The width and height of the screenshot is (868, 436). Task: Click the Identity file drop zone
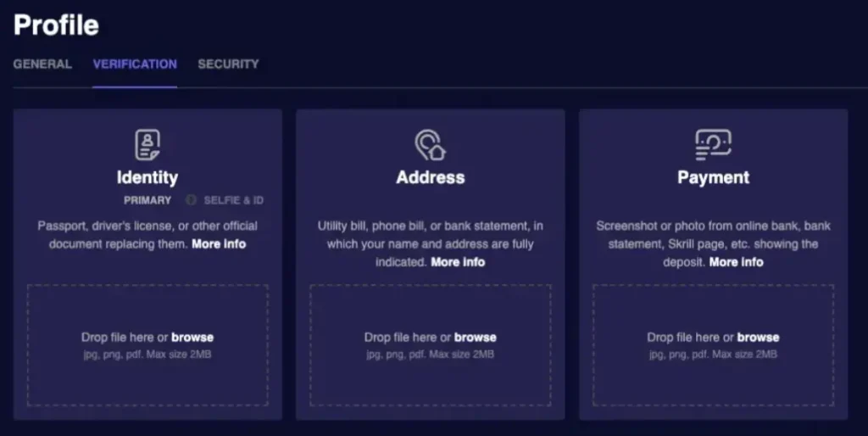coord(147,345)
